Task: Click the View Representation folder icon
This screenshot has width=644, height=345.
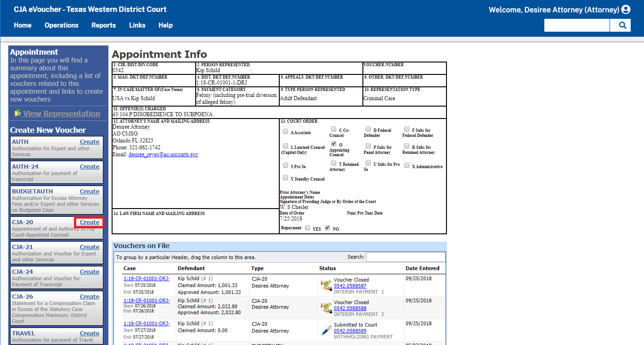Action: coord(17,113)
